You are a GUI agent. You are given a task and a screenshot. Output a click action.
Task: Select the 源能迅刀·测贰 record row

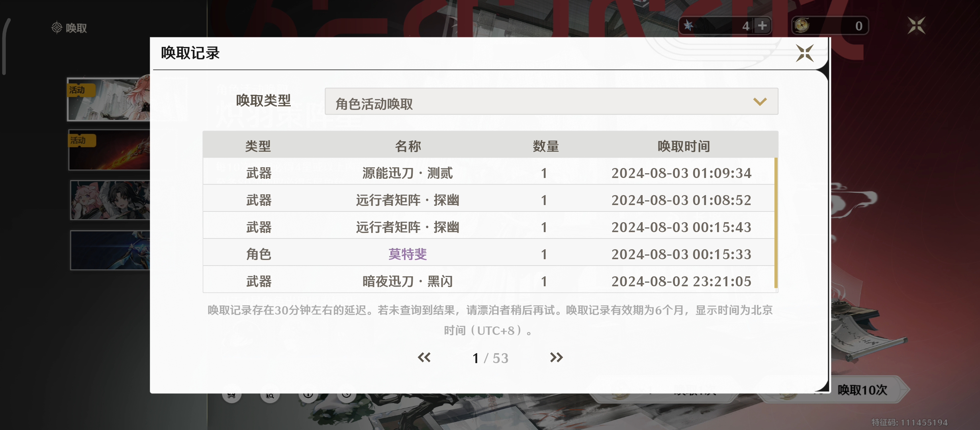pyautogui.click(x=407, y=173)
